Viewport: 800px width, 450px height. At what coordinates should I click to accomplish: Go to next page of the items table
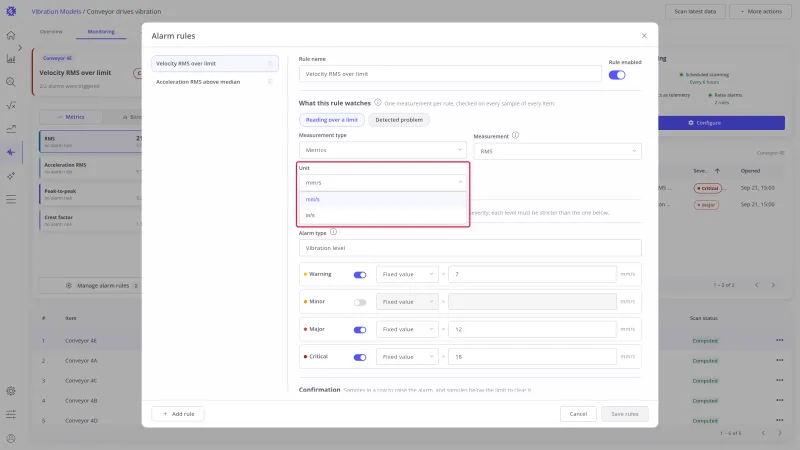(780, 433)
